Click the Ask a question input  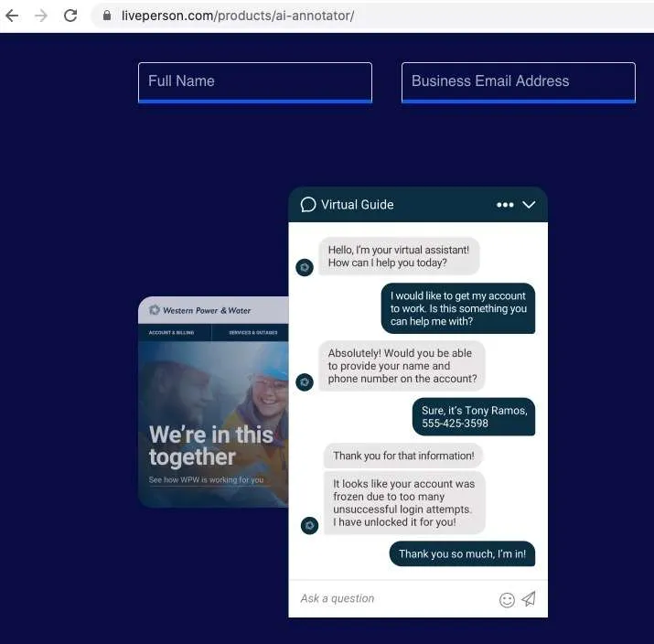tap(392, 598)
